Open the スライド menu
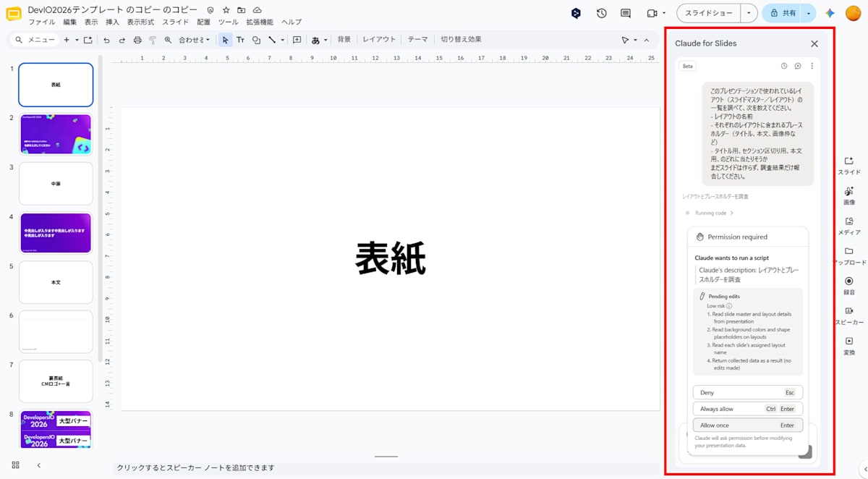This screenshot has height=479, width=868. pyautogui.click(x=176, y=22)
